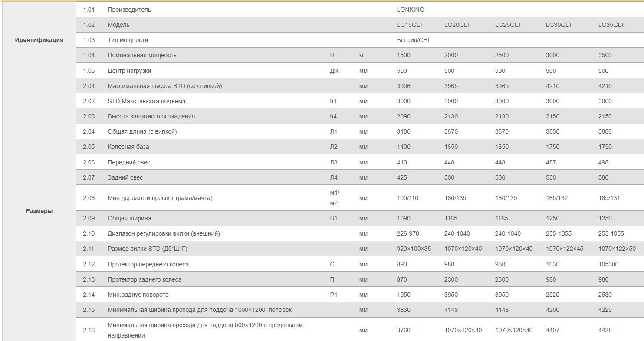This screenshot has width=644, height=341.
Task: Click rear overhang value 425
Action: [402, 177]
